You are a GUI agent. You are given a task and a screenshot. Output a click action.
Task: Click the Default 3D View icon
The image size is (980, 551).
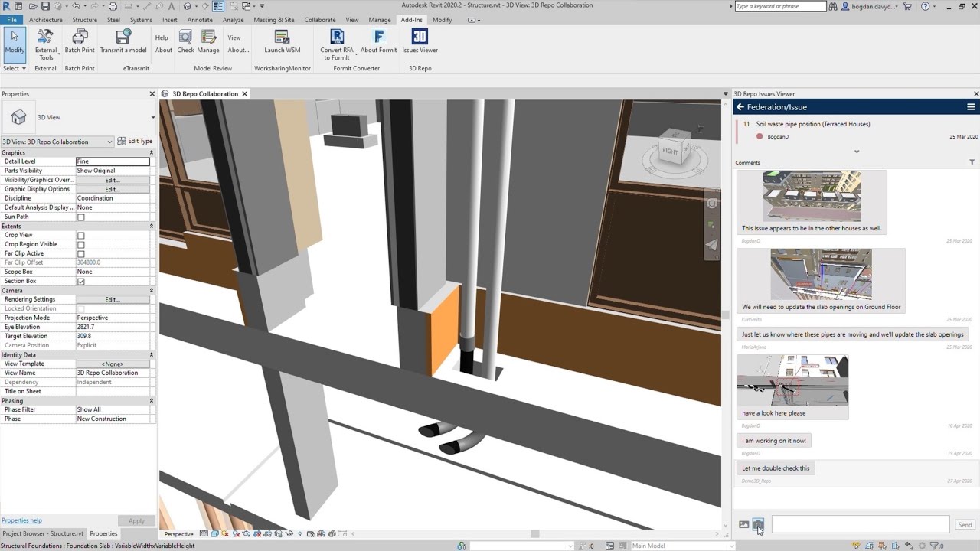click(x=188, y=6)
